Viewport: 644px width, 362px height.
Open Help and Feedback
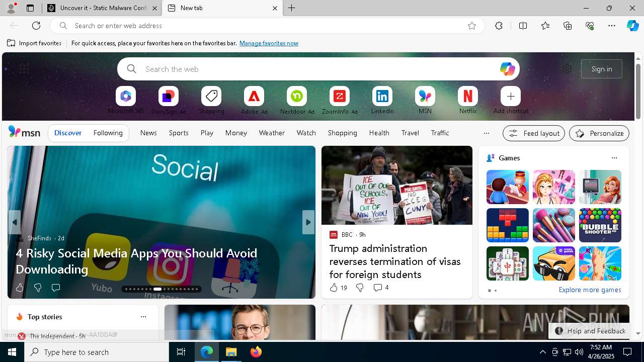[591, 331]
